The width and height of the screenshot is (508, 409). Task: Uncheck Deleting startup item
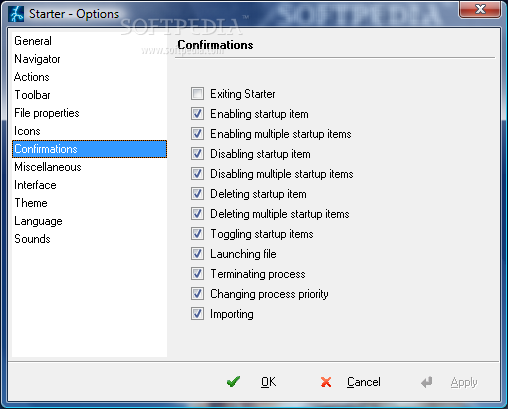[197, 194]
